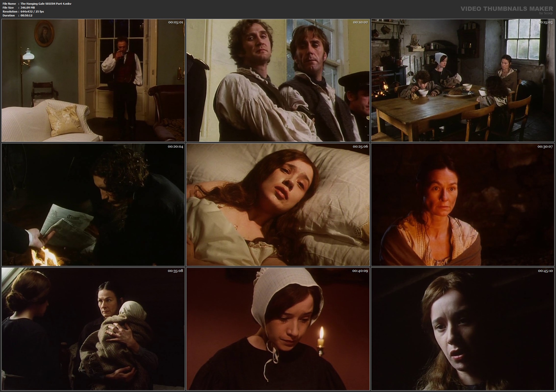Screen dimensions: 556x392
Task: Click the 00:05:01 thumbnail of man drinking
Action: tap(93, 80)
